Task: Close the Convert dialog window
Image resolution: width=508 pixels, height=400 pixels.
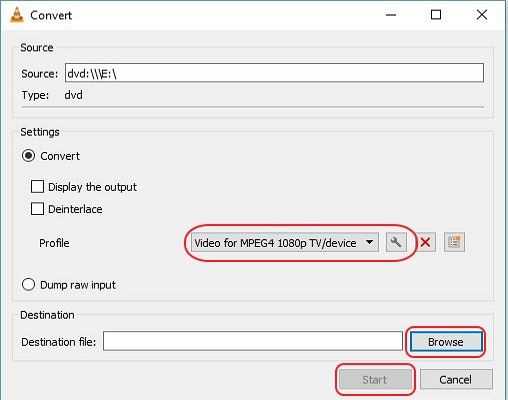Action: tap(482, 15)
